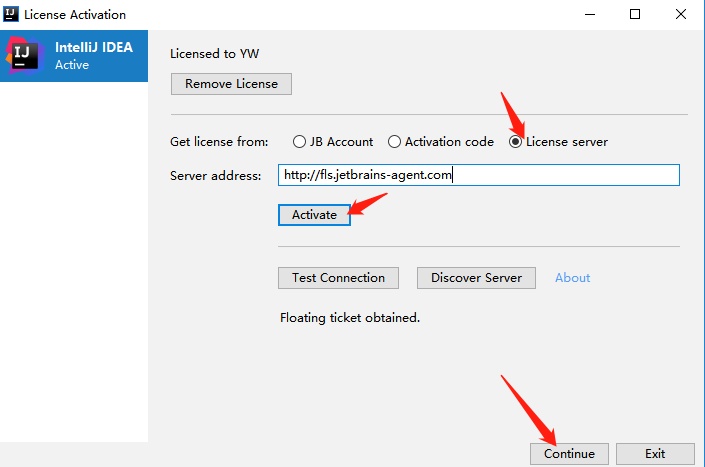
Task: Click the Activate button
Action: 314,215
